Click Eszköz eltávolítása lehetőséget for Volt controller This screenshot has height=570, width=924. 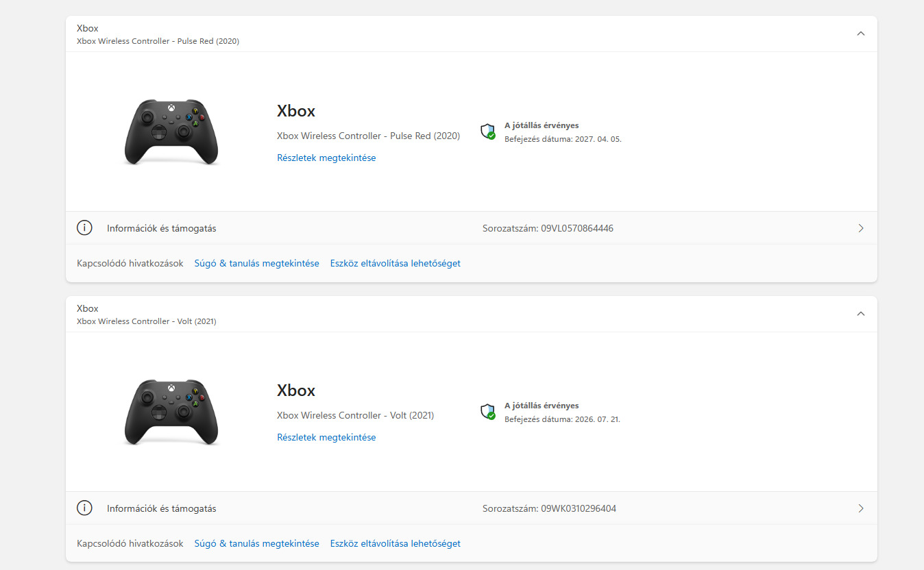pos(396,543)
